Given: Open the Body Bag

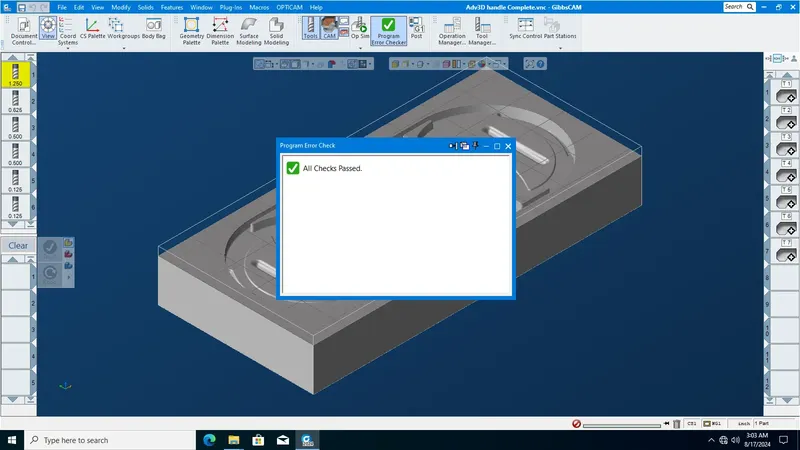Looking at the screenshot, I should (154, 28).
